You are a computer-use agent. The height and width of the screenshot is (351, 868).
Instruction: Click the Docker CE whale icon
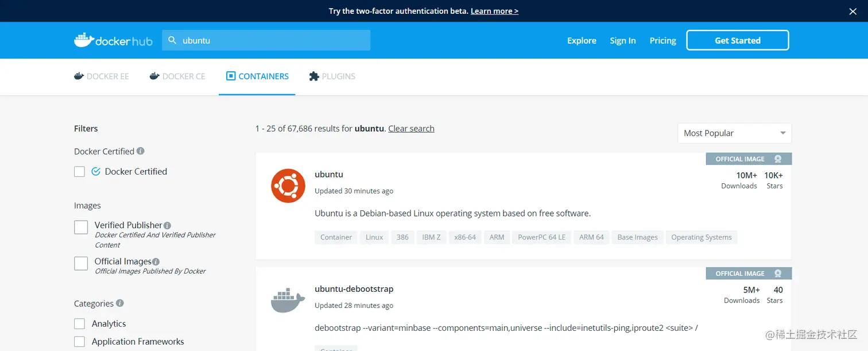[154, 76]
